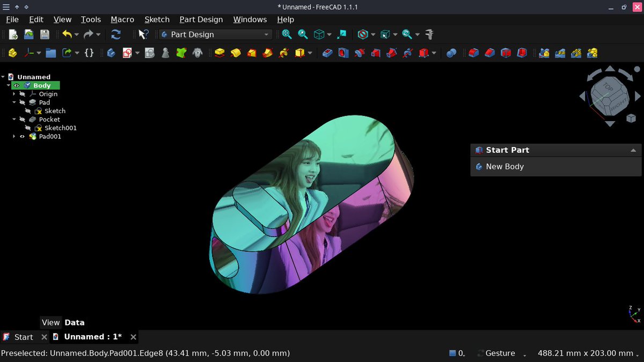Viewport: 644px width, 362px height.
Task: Expand the Origin tree node
Action: (x=14, y=94)
